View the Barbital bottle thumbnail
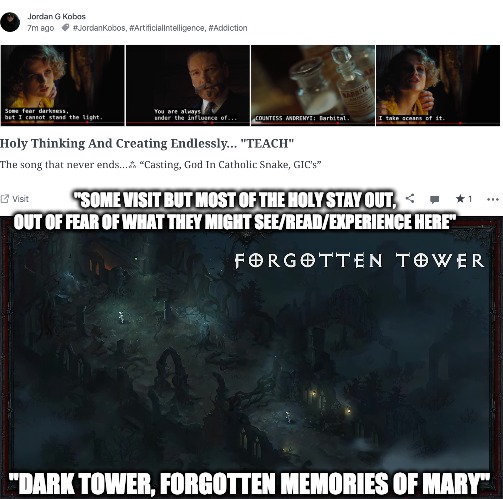Screen dimensions: 503x499 tap(313, 86)
